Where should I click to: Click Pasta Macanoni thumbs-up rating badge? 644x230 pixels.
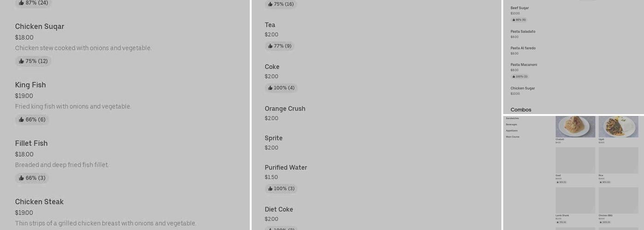pos(520,77)
